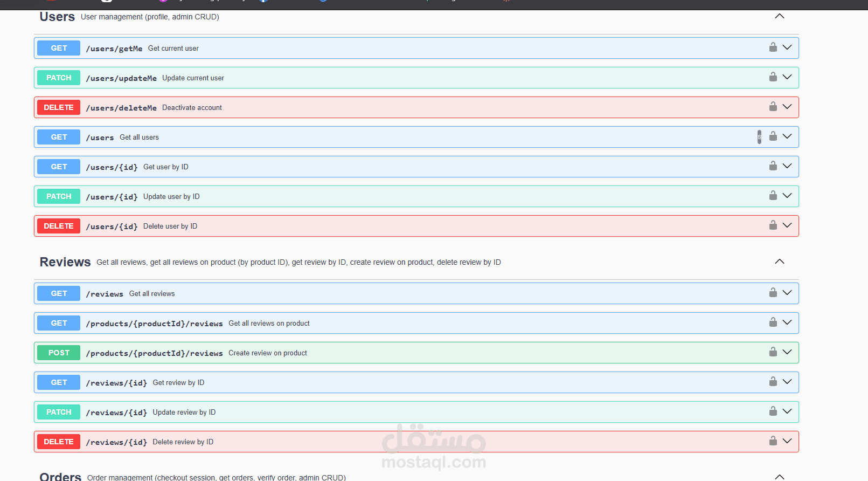
Task: Collapse the Reviews section with its arrow
Action: pyautogui.click(x=780, y=262)
